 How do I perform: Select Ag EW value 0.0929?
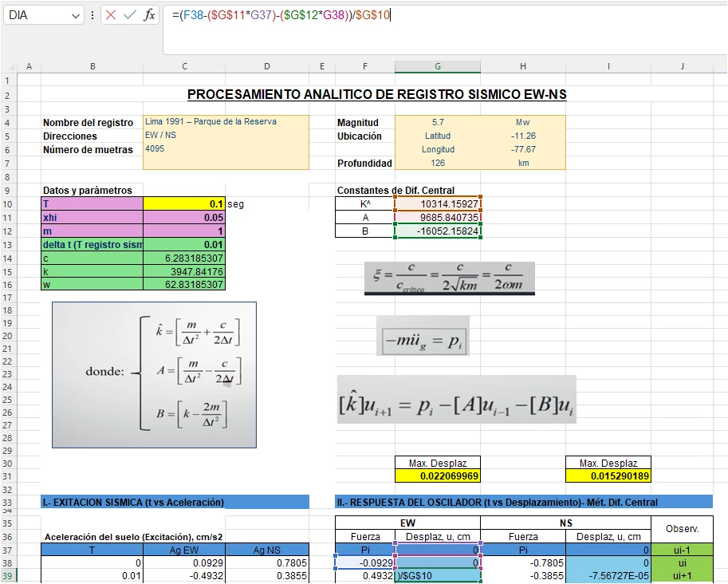(x=184, y=562)
